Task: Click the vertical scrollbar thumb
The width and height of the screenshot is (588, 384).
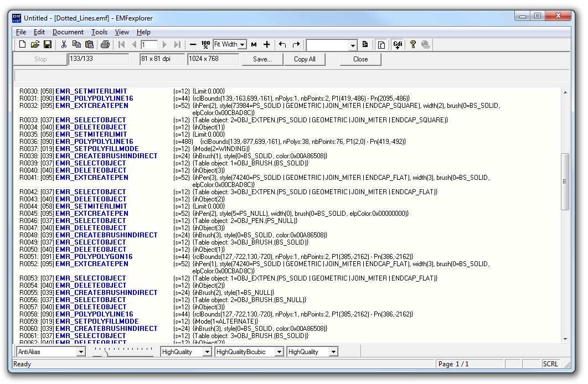Action: pyautogui.click(x=565, y=181)
